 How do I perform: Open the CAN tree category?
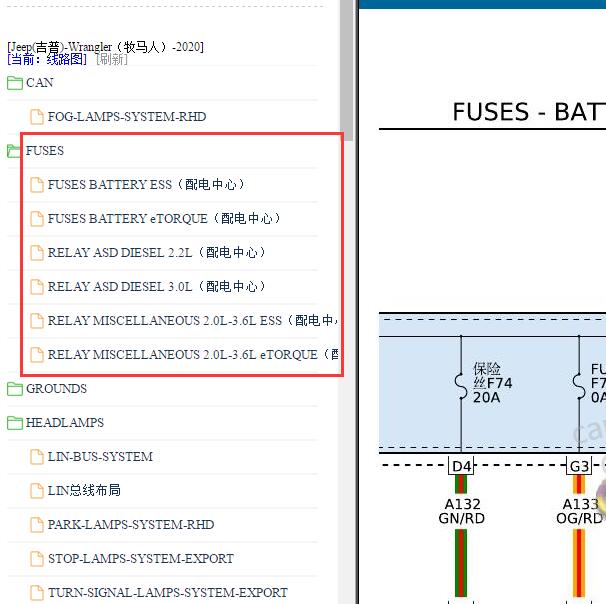pos(39,83)
